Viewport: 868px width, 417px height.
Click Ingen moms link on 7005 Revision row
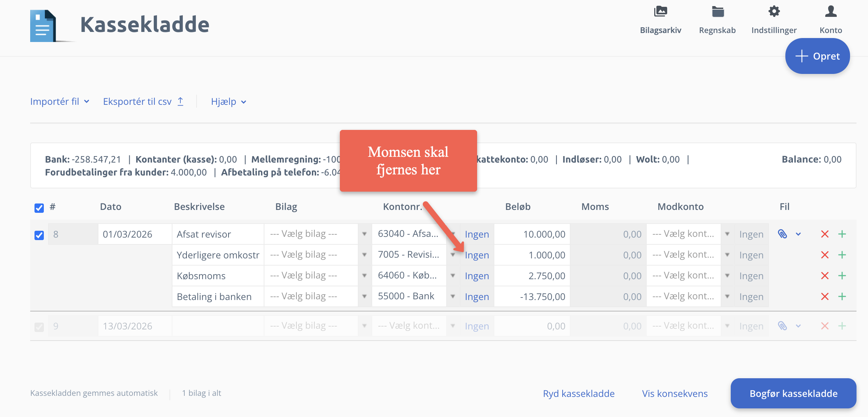pyautogui.click(x=477, y=255)
